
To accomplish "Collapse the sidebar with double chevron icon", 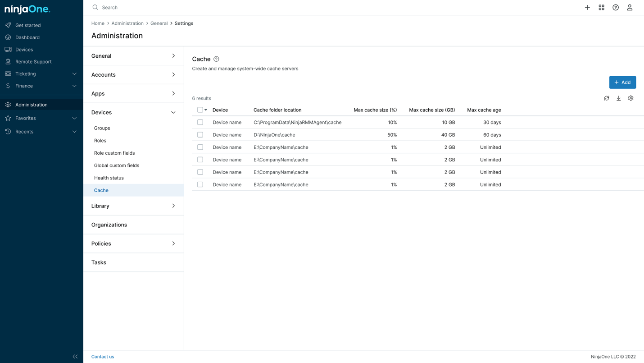I will click(75, 357).
